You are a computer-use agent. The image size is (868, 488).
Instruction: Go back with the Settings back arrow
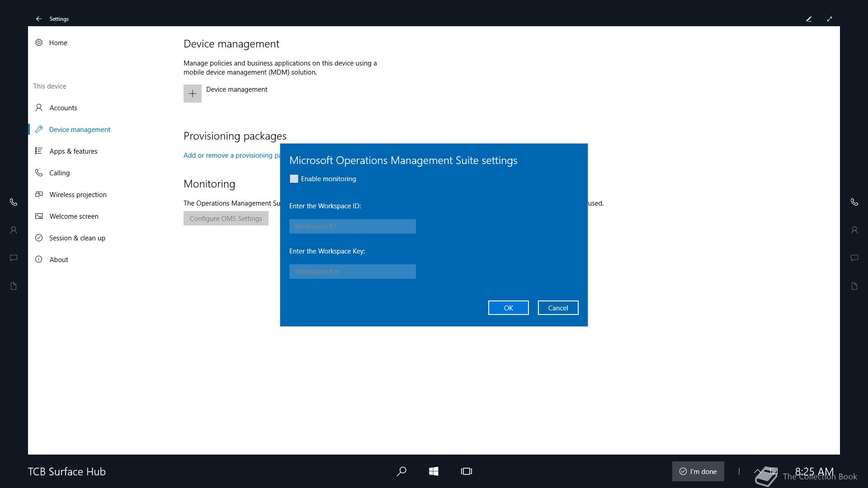(39, 19)
